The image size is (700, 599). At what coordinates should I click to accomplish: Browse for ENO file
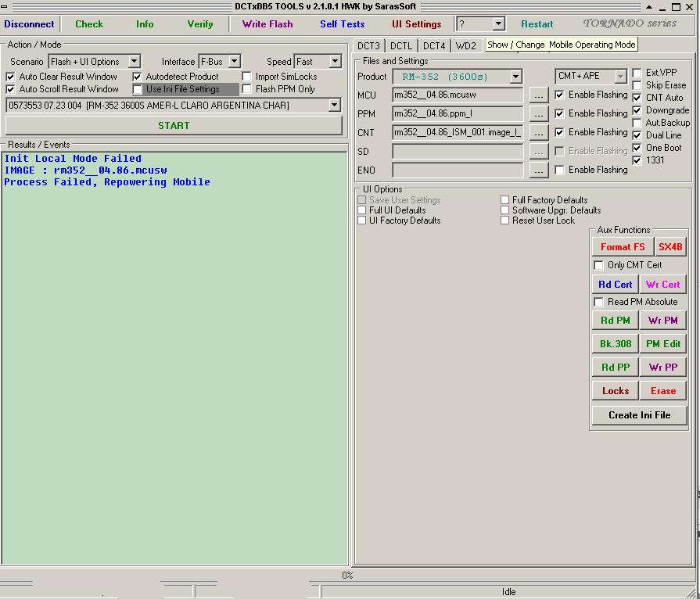point(539,170)
